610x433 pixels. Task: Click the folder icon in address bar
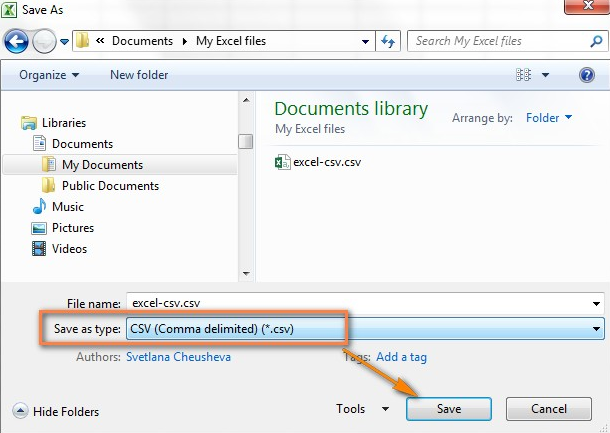tap(82, 40)
